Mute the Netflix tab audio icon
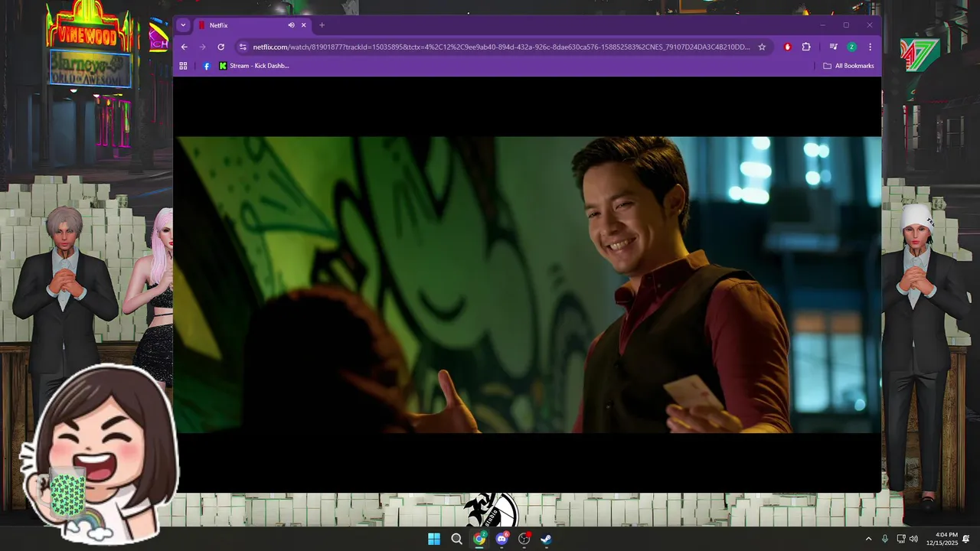The height and width of the screenshot is (551, 980). pos(291,25)
